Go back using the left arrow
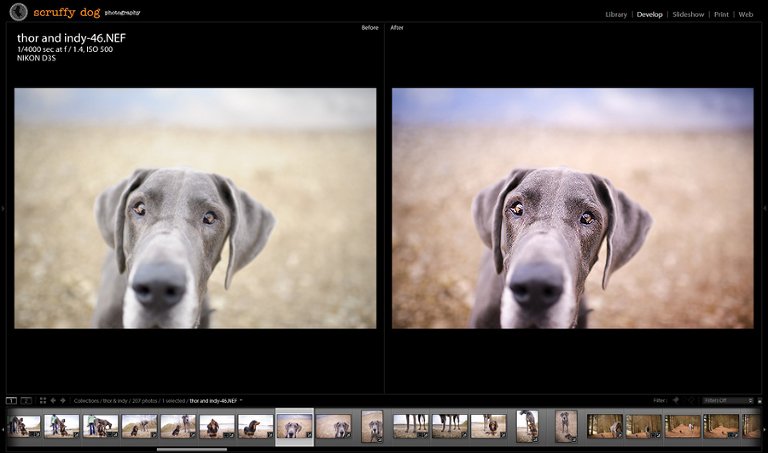Image resolution: width=768 pixels, height=453 pixels. 53,400
